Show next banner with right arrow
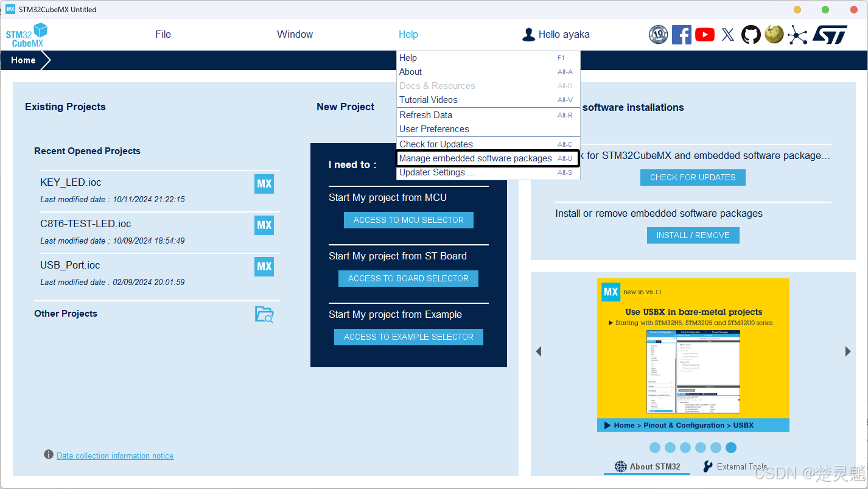 tap(847, 351)
